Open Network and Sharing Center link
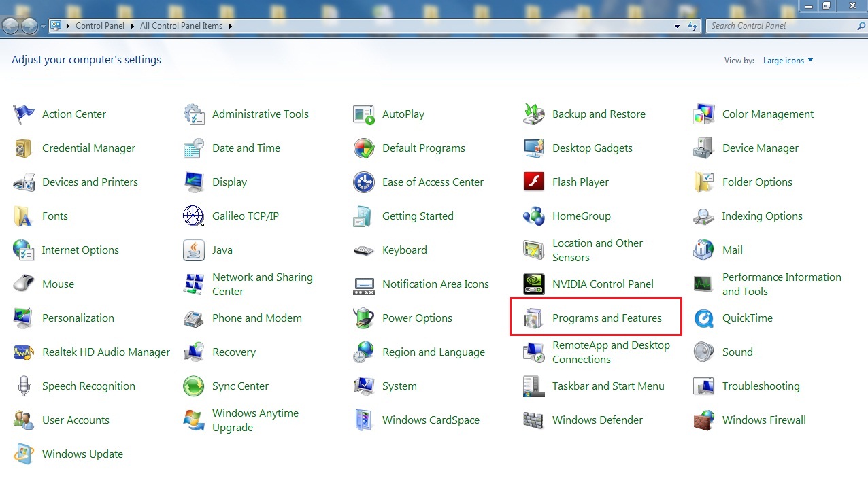 (x=263, y=284)
